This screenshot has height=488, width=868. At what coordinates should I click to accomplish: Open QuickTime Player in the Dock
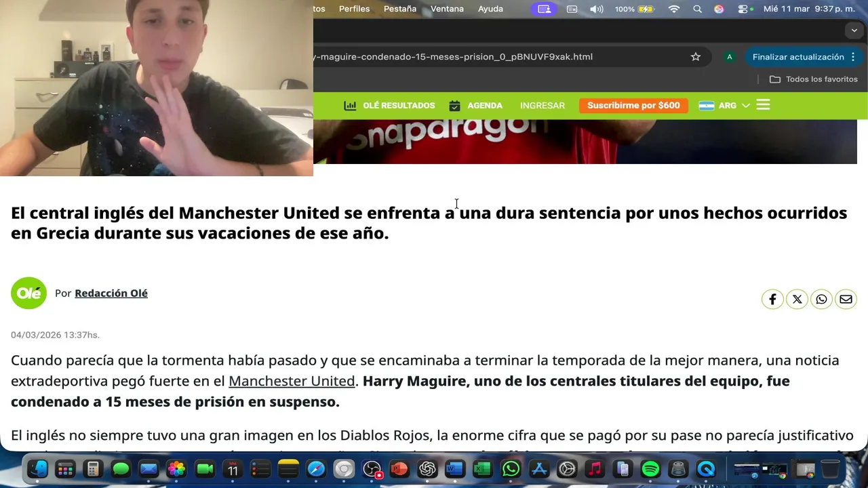pyautogui.click(x=706, y=469)
